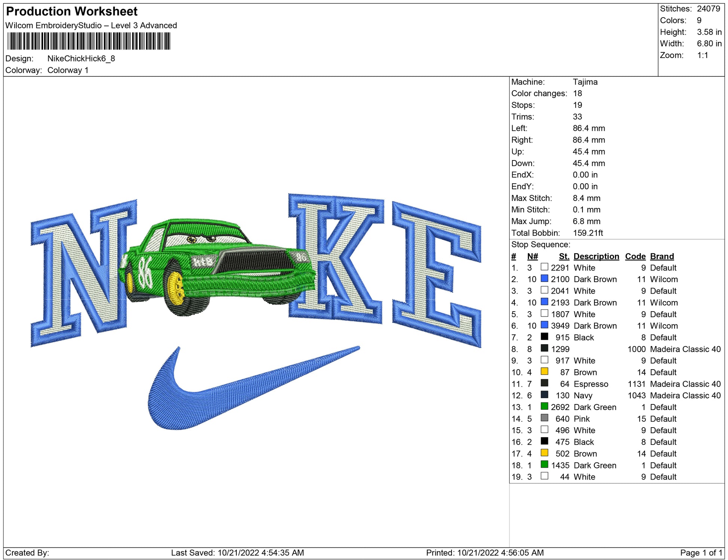
Task: Click the Description column header
Action: (x=596, y=256)
